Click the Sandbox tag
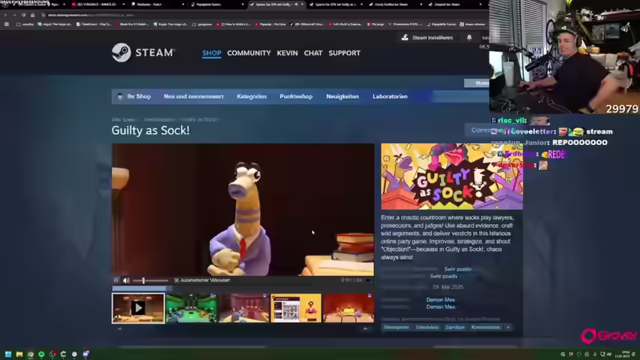 [455, 327]
